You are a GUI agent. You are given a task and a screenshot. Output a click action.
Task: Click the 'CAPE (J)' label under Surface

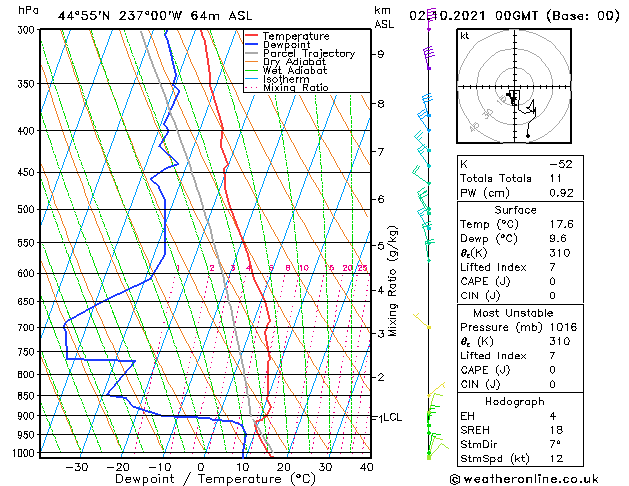(485, 281)
